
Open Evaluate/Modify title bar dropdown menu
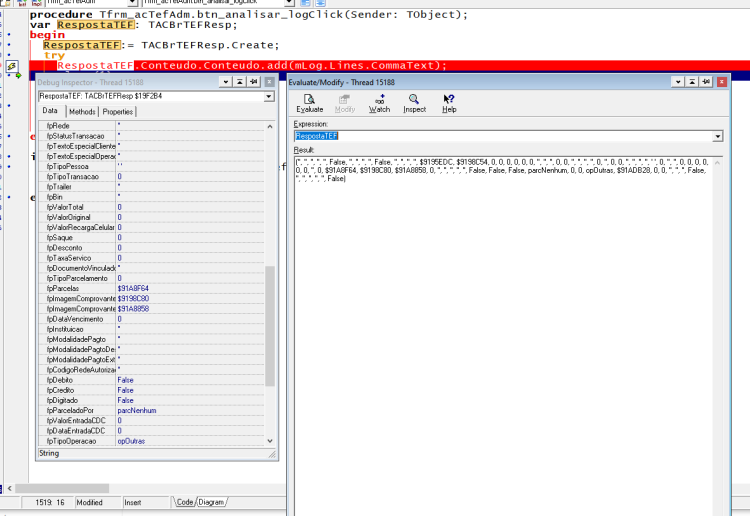(x=678, y=82)
